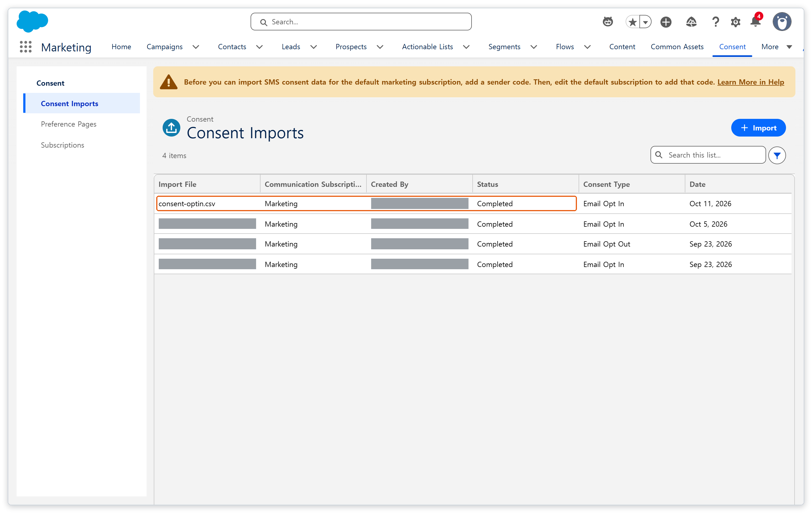Expand the Prospects chevron menu

[x=380, y=47]
